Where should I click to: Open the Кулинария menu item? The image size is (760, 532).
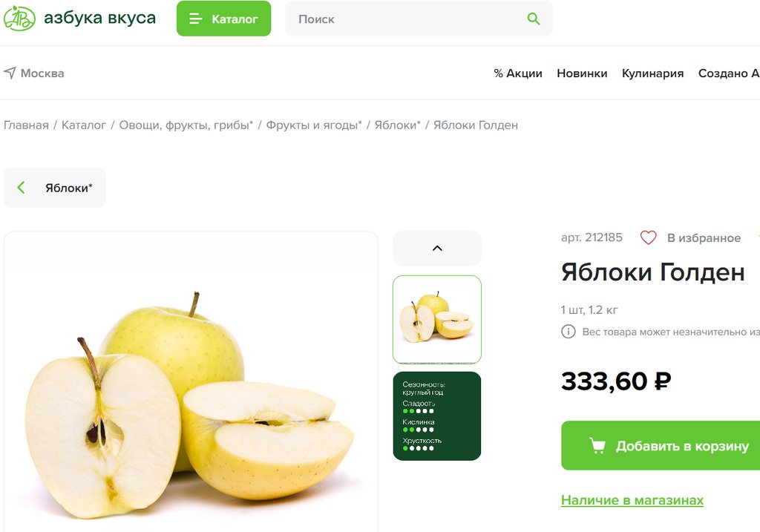pos(652,73)
